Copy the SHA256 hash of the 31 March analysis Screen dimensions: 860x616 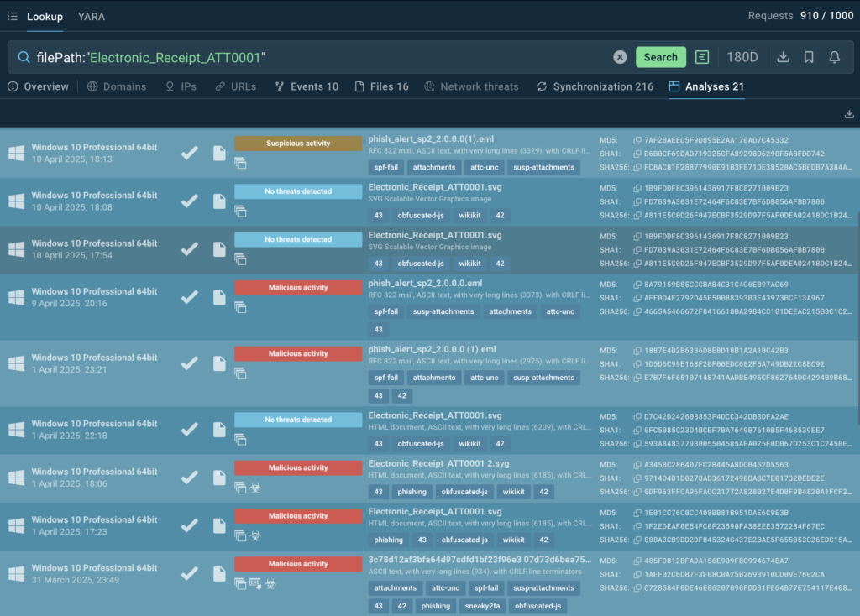click(637, 587)
